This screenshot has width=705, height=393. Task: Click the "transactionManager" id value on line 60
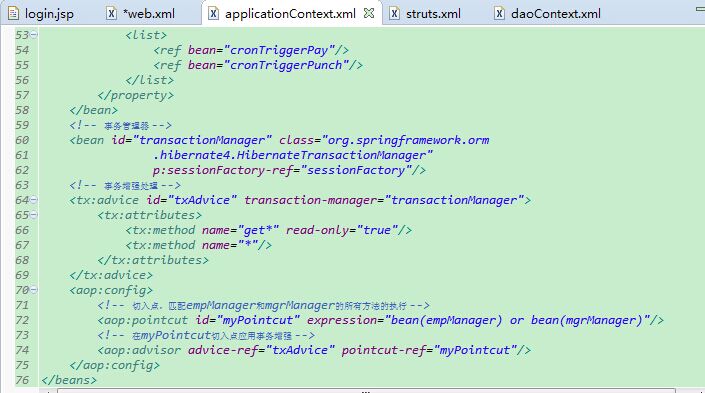click(202, 140)
